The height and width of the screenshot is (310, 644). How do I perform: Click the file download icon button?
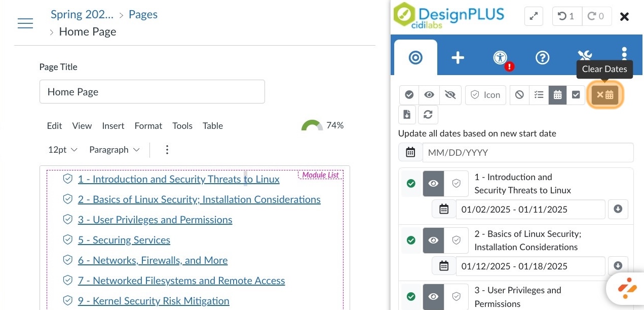[x=407, y=115]
